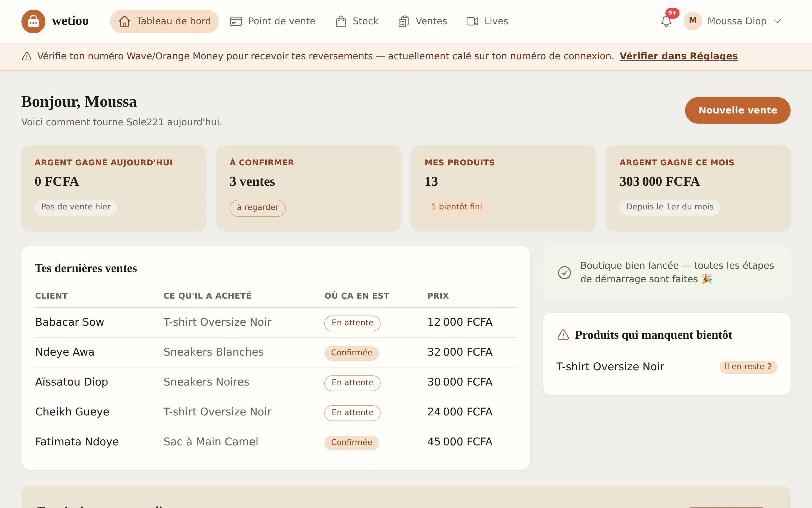Select the Cheikh Gueye row
This screenshot has width=812, height=508.
[275, 412]
